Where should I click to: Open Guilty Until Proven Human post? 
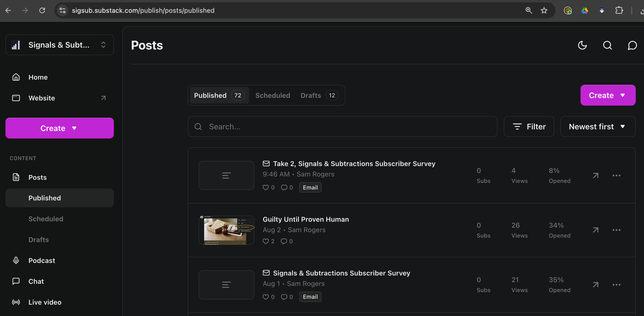306,219
